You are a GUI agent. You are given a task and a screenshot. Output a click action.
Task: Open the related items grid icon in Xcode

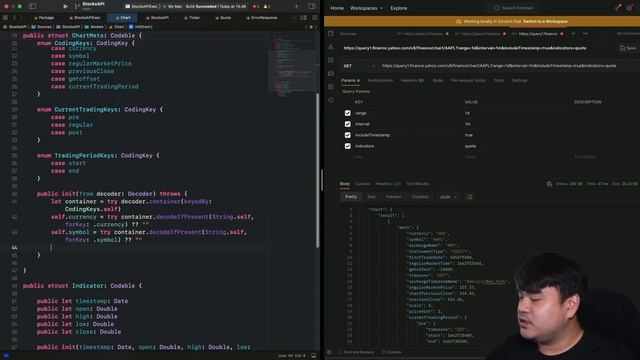(5, 18)
